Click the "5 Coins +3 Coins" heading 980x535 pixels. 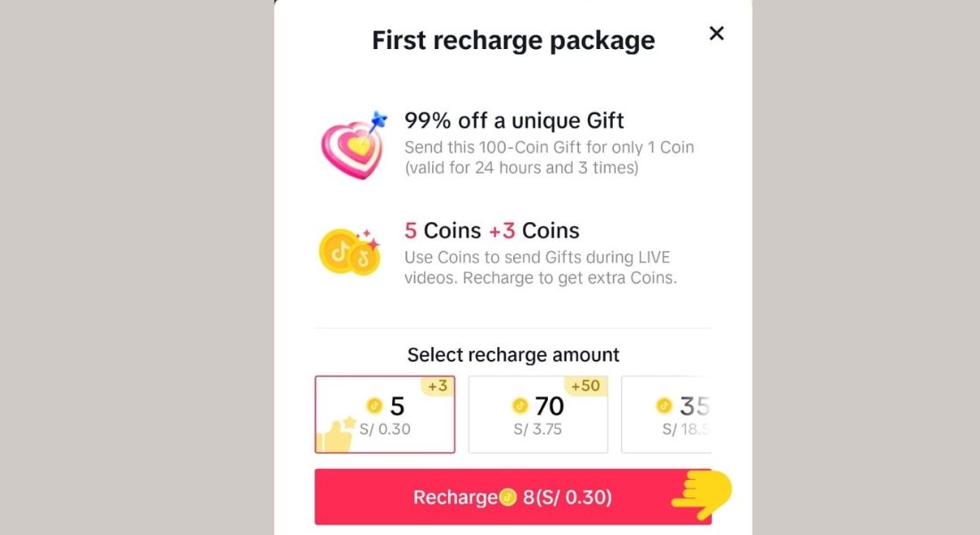[492, 230]
